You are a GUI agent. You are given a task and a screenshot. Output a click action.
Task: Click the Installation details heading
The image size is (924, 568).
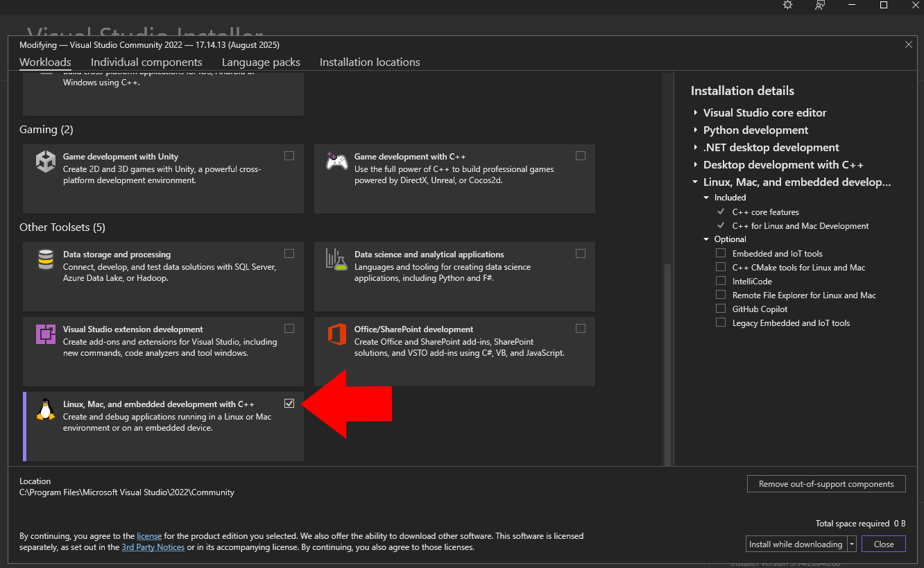pos(742,91)
